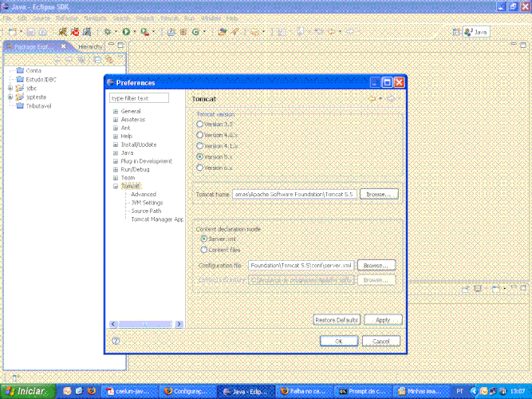Expand the Install/Update preferences node
Image resolution: width=532 pixels, height=399 pixels.
[x=116, y=144]
